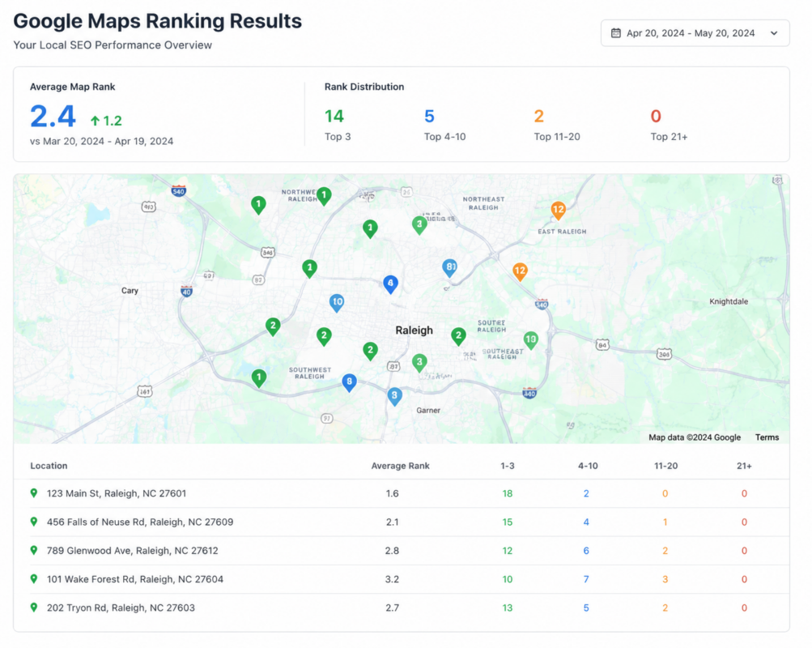Select the blue 8 pin beside Southwest Raleigh label
Image resolution: width=812 pixels, height=648 pixels.
(349, 383)
